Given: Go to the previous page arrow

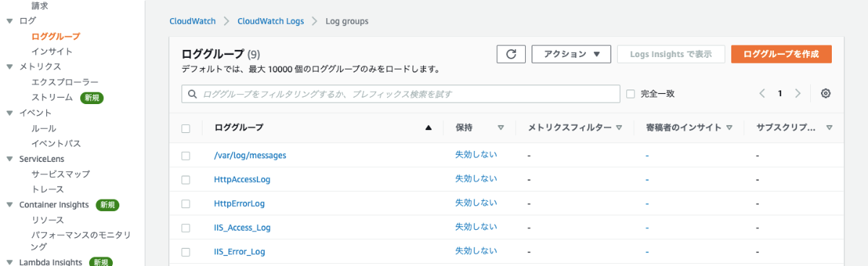Looking at the screenshot, I should coord(762,94).
